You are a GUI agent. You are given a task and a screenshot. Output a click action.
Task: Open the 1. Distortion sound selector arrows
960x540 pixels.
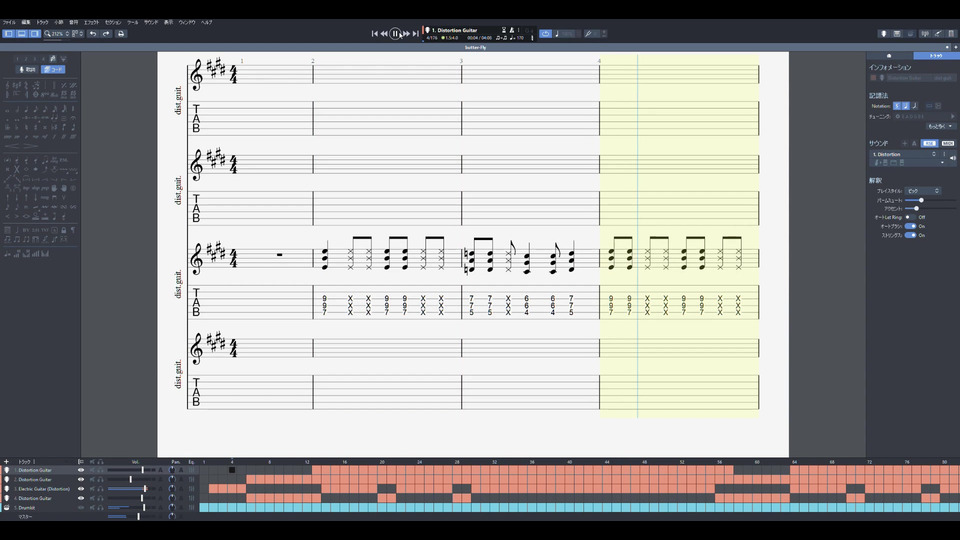[x=934, y=154]
